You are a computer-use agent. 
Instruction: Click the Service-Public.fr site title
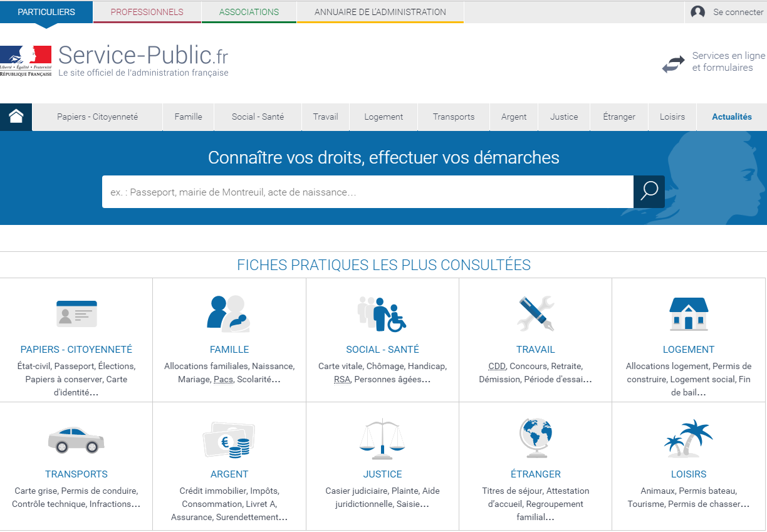143,56
